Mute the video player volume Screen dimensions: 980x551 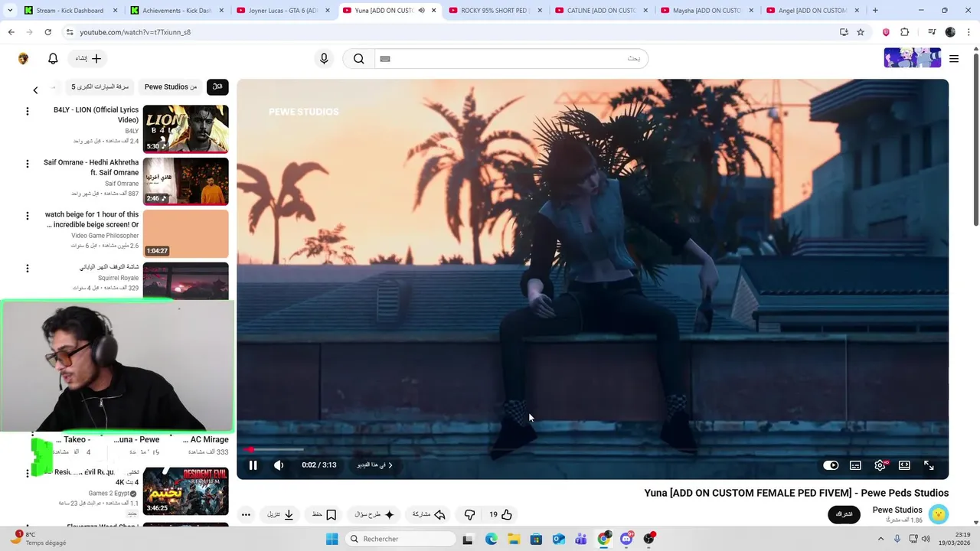(279, 465)
